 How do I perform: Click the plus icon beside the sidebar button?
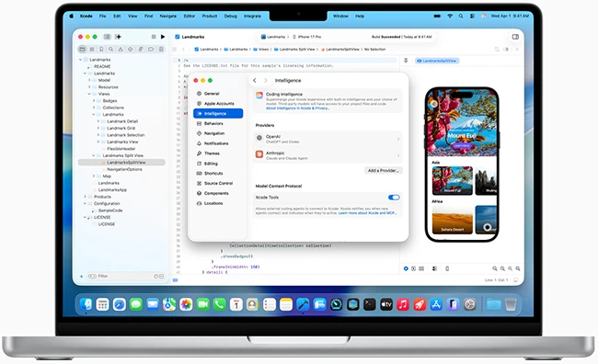coord(119,37)
